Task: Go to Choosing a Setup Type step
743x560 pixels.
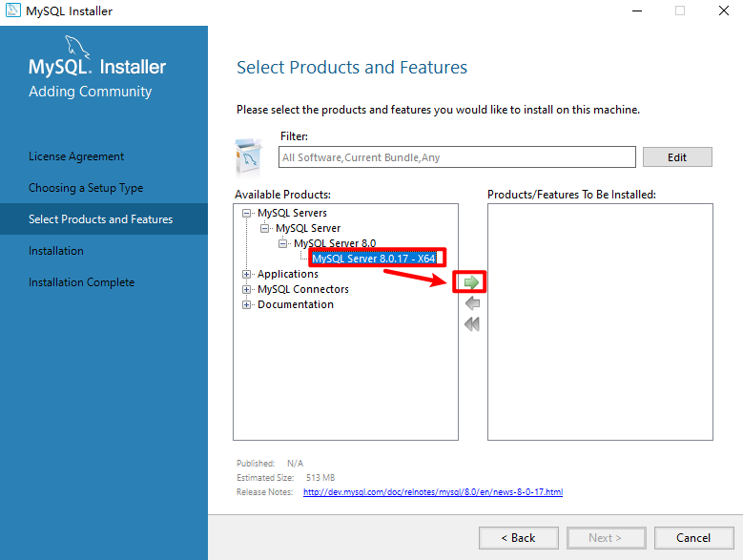Action: point(86,188)
